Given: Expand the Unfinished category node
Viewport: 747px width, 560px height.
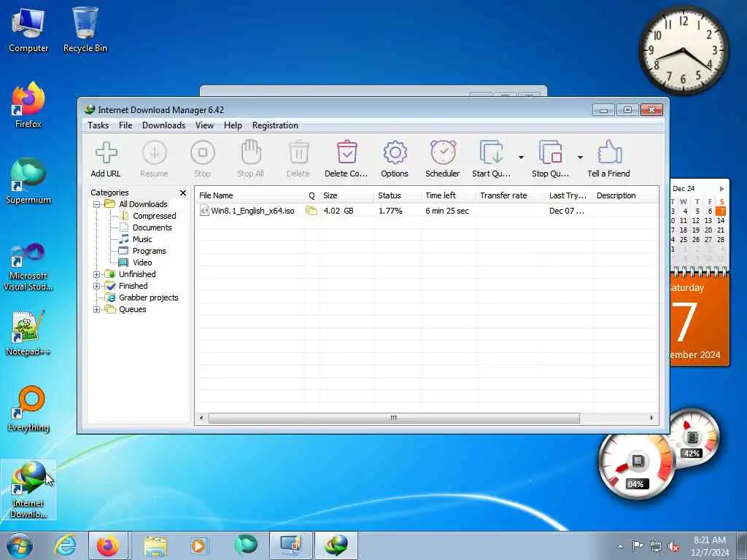Looking at the screenshot, I should click(x=97, y=274).
